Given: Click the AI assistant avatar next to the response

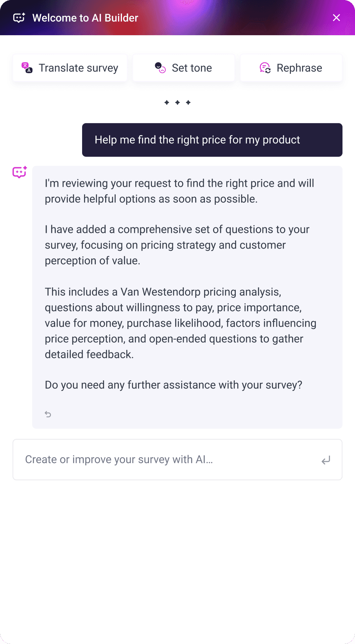Looking at the screenshot, I should (x=19, y=172).
